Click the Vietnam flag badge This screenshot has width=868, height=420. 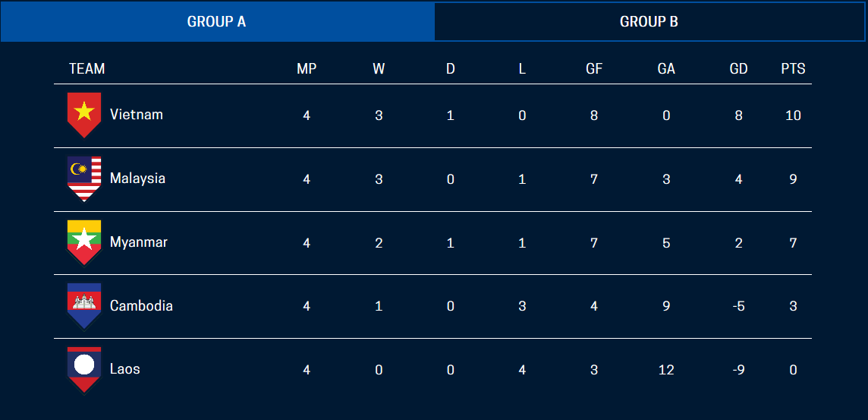(84, 114)
